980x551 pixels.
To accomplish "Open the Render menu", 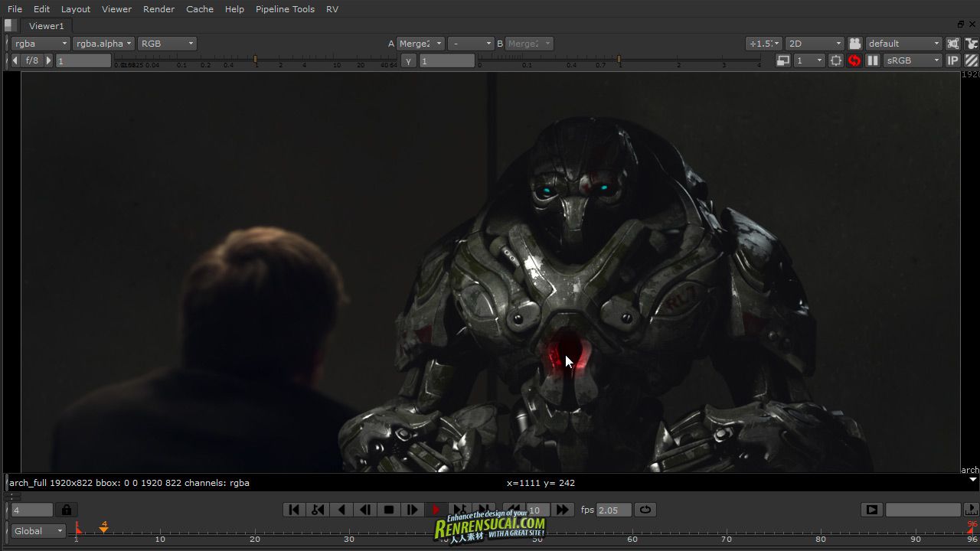I will (x=159, y=9).
